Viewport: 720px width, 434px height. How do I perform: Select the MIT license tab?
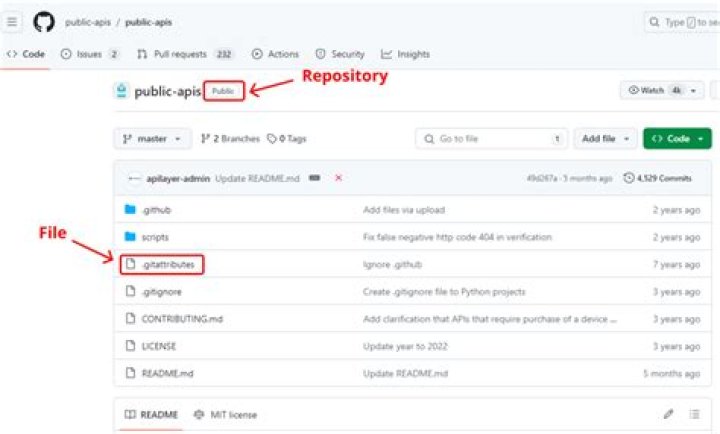point(225,414)
